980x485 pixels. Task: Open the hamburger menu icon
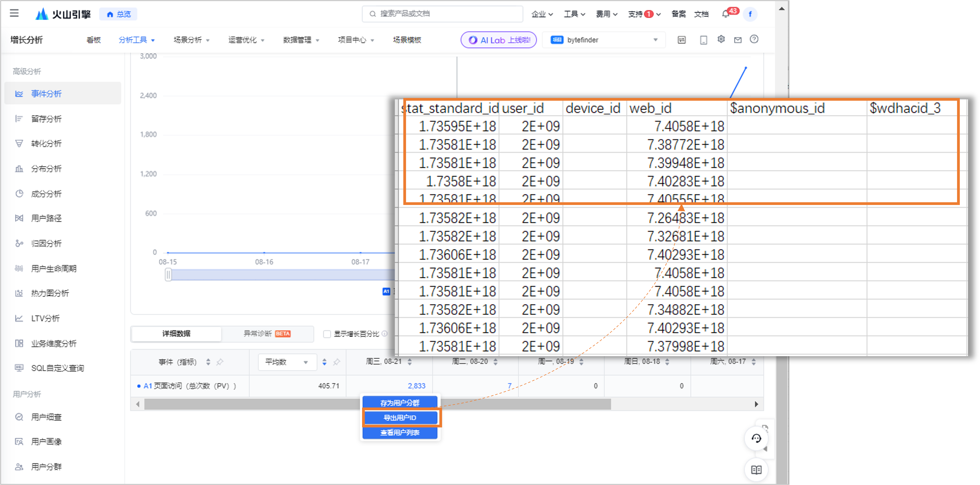point(14,13)
